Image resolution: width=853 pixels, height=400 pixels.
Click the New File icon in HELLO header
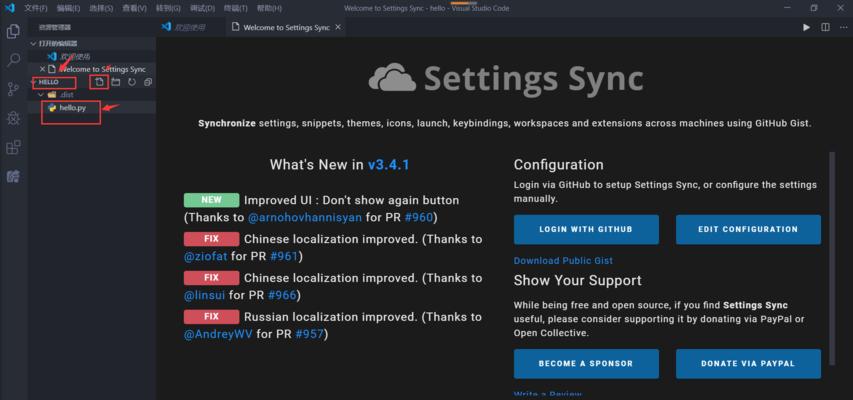(x=99, y=82)
